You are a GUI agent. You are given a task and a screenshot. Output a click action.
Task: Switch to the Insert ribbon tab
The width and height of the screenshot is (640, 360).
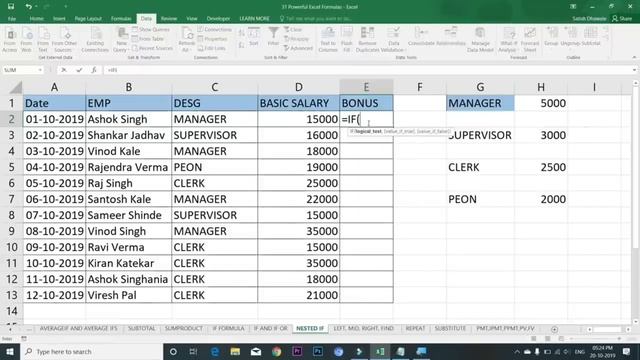[59, 19]
